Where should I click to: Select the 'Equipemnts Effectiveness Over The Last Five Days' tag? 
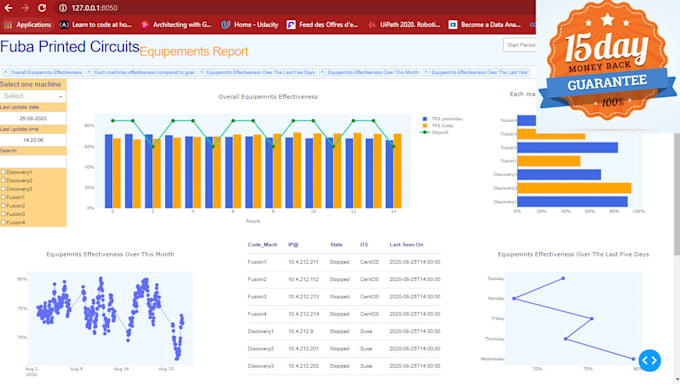point(261,72)
